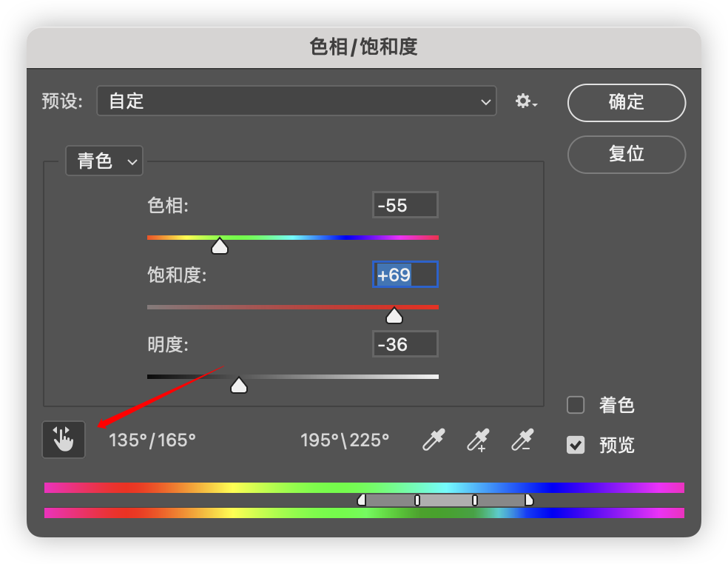Click the hue slider thumb
This screenshot has width=728, height=564.
(220, 246)
